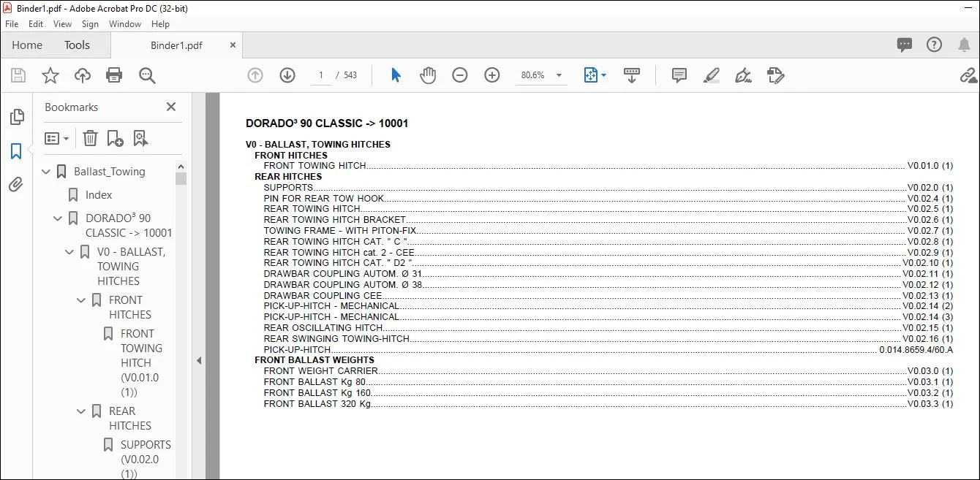Open the Sign menu
980x480 pixels.
90,24
